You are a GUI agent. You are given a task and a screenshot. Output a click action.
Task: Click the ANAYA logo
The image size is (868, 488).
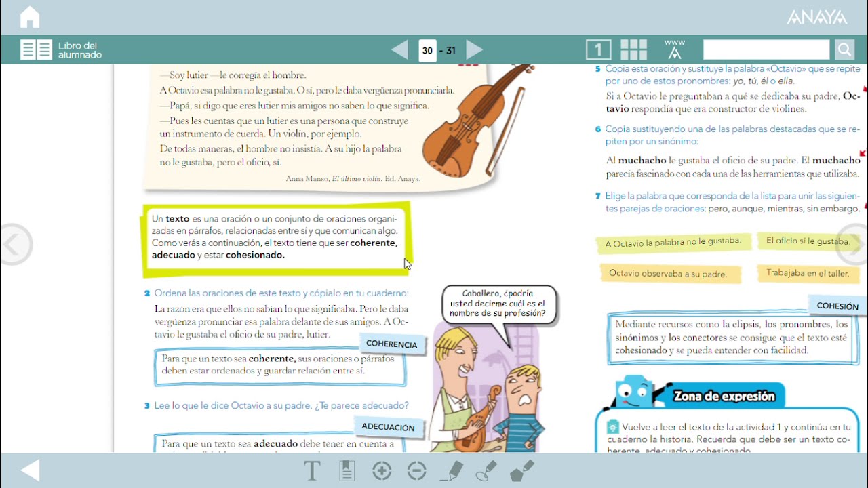(x=816, y=17)
